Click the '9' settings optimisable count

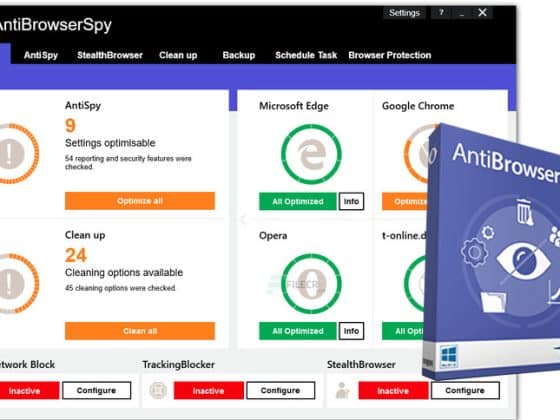tap(70, 125)
